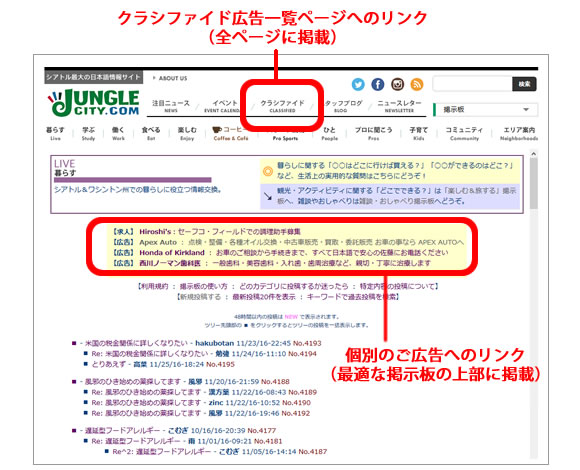
Task: Click the 検索 search button
Action: [x=524, y=84]
